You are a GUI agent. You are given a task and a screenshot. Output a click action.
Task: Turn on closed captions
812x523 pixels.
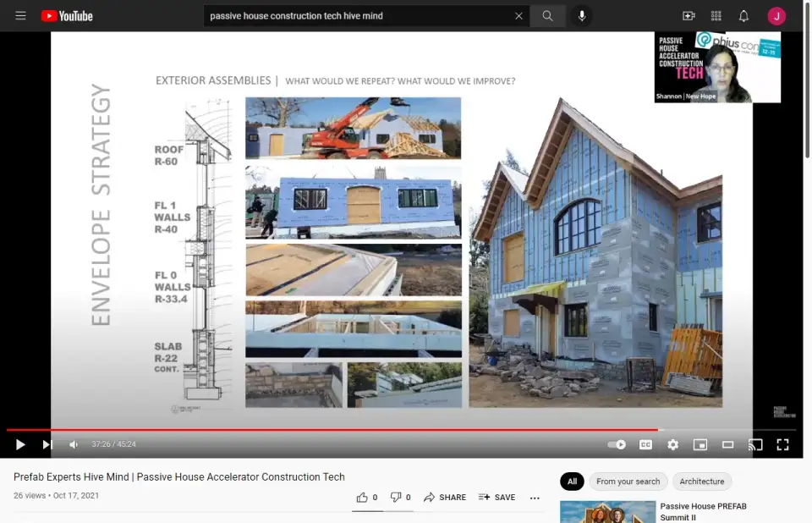pos(645,444)
